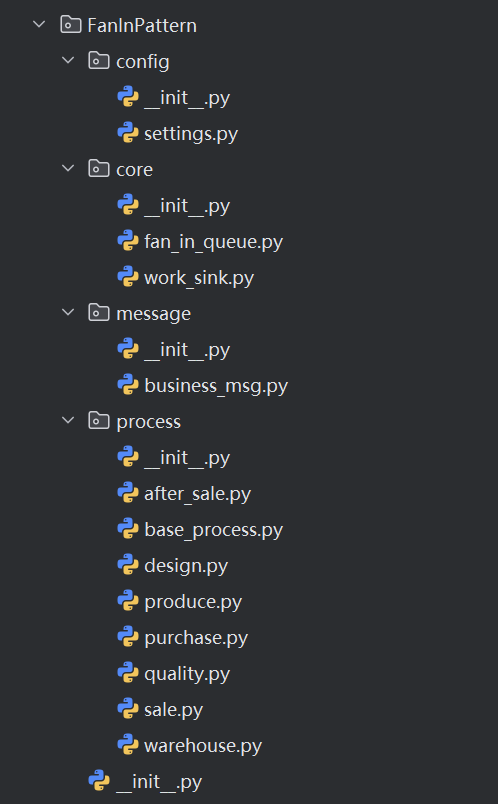Click Python icon beside quality.py
Viewport: 498px width, 804px height.
pos(128,673)
